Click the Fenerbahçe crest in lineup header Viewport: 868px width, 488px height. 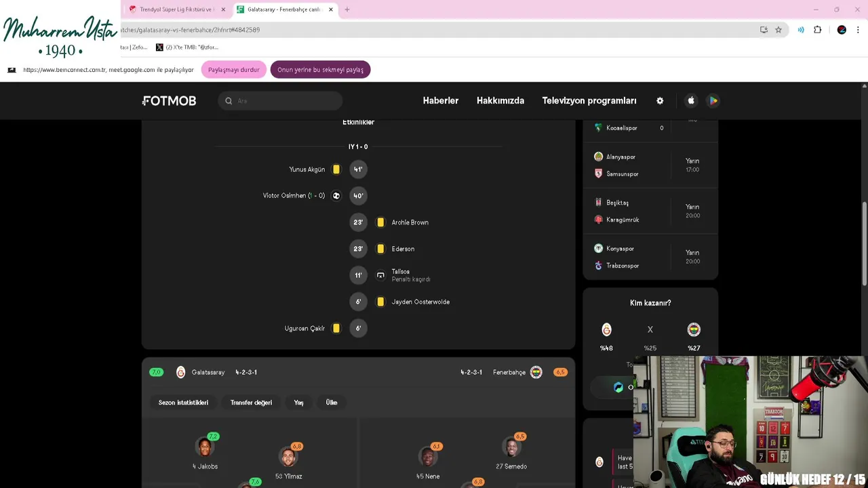click(x=536, y=372)
